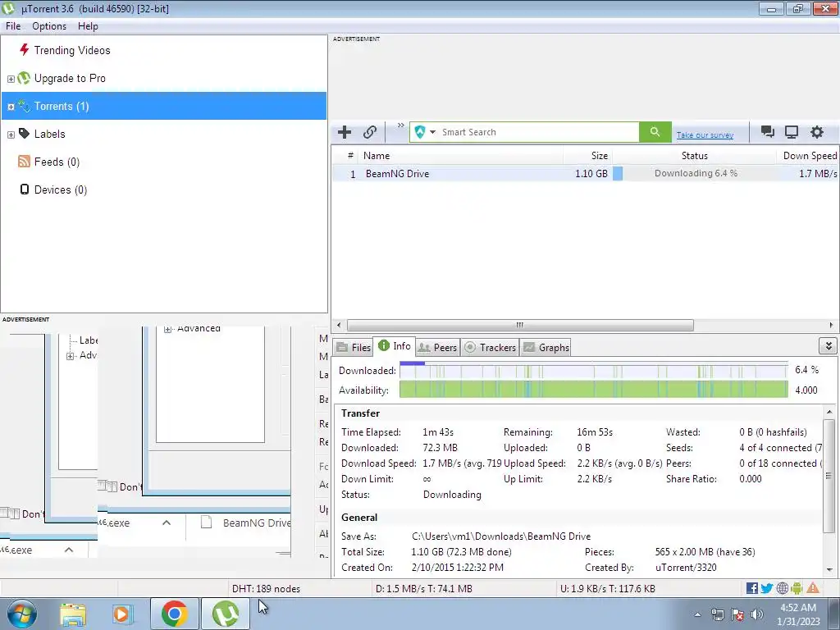
Task: Click the horizontal scrollbar of torrent list
Action: (x=519, y=325)
